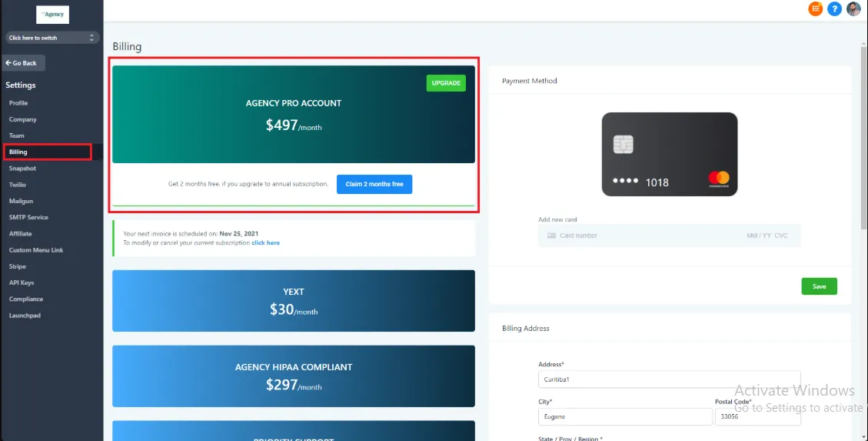
Task: Open Profile settings
Action: (x=18, y=103)
